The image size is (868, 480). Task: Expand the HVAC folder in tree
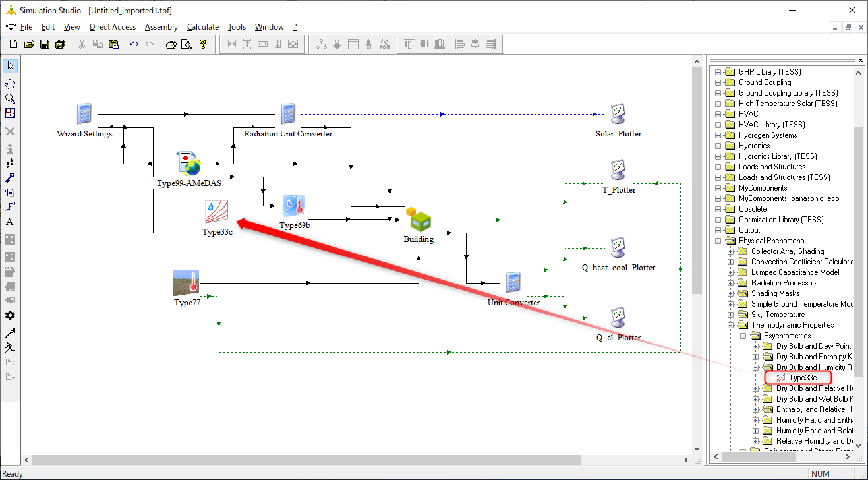[718, 114]
